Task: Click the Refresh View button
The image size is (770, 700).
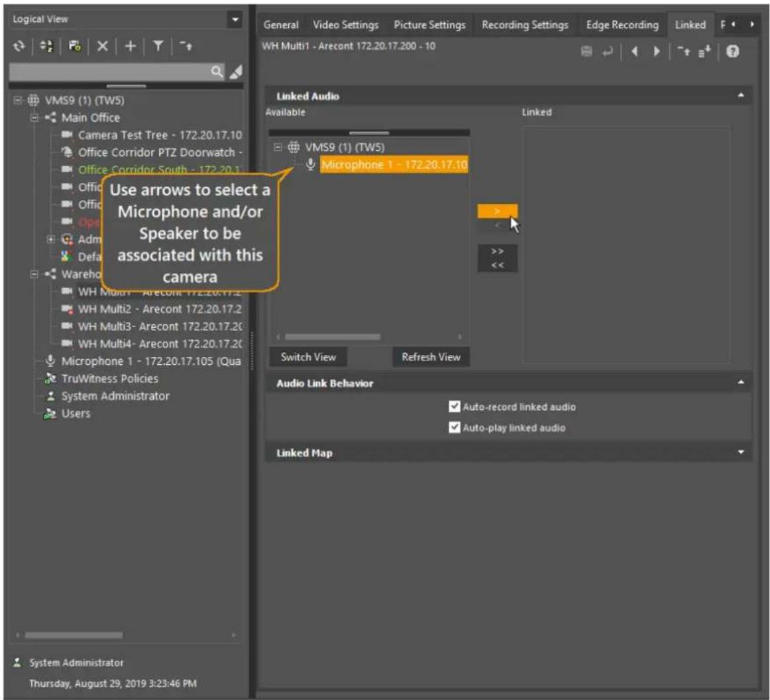Action: (431, 357)
